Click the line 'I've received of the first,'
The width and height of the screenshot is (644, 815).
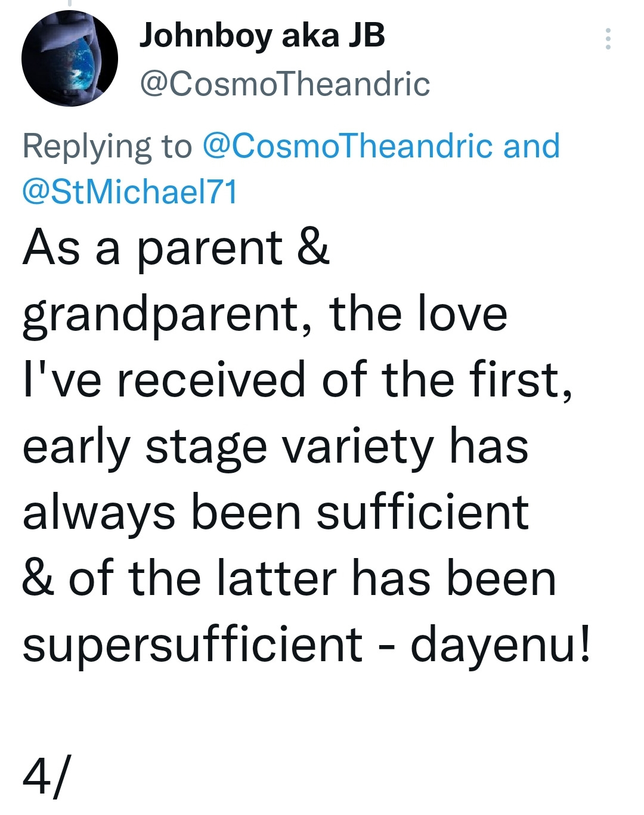(298, 380)
